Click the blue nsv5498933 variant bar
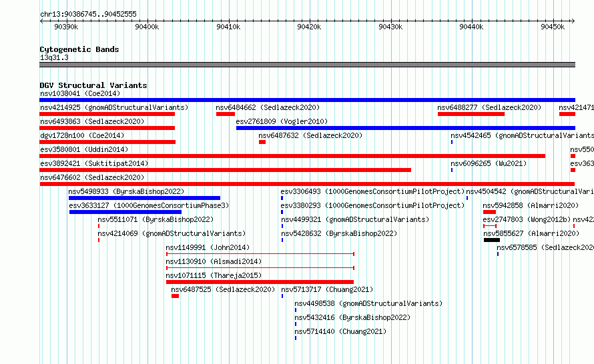Viewport: 594px width, 364px height. pyautogui.click(x=144, y=198)
